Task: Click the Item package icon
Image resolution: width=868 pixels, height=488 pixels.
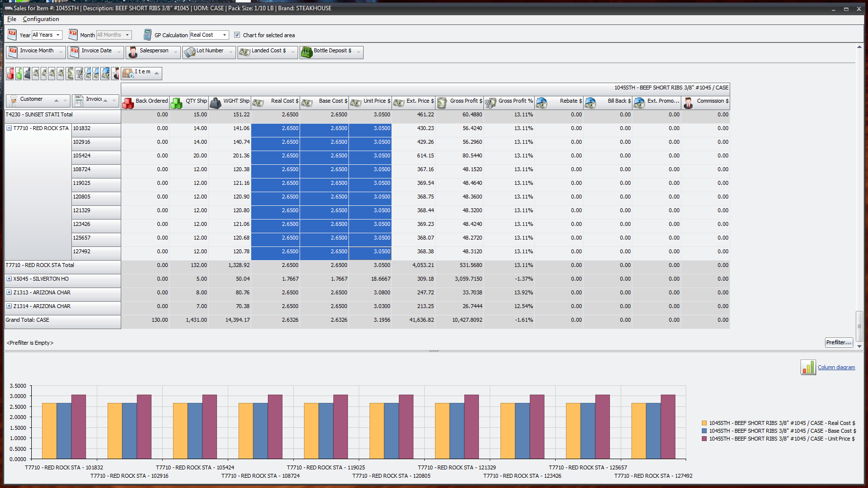Action: click(x=129, y=72)
